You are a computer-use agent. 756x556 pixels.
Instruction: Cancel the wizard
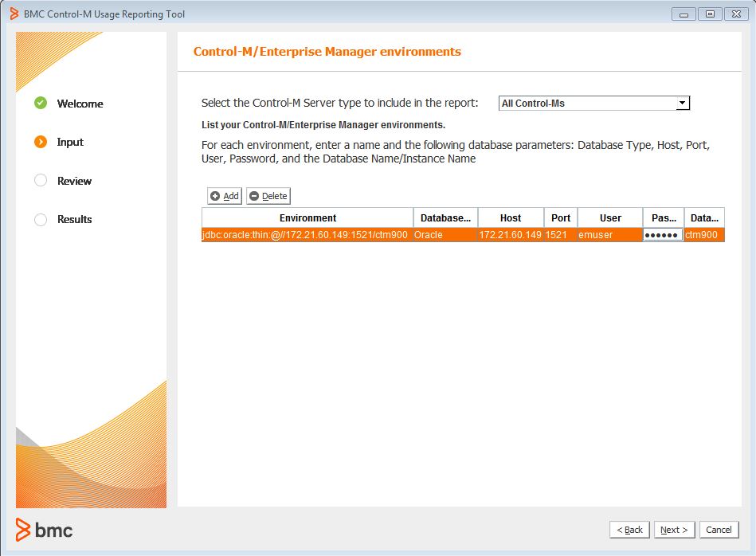(719, 530)
